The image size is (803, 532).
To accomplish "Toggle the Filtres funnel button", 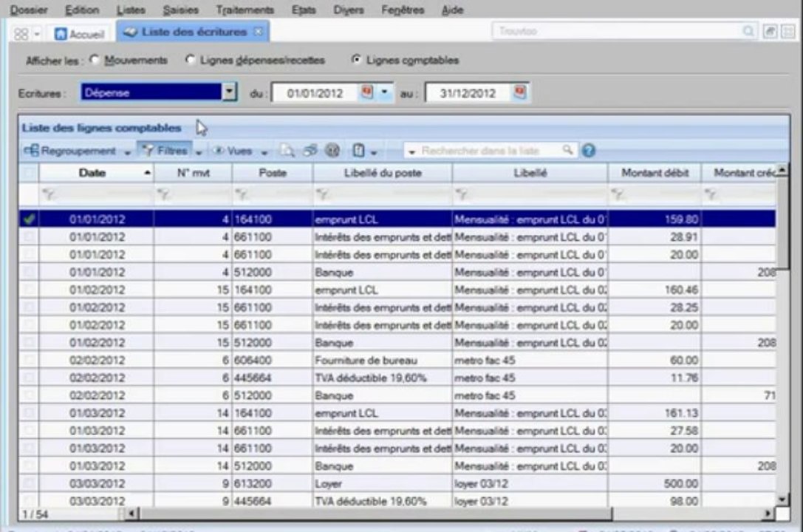I will [165, 151].
